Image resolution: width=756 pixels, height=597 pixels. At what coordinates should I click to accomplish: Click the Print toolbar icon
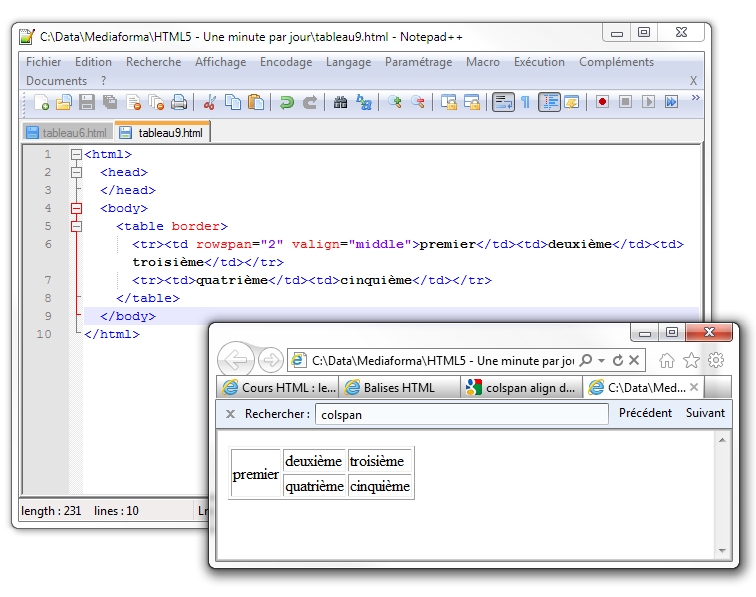179,102
